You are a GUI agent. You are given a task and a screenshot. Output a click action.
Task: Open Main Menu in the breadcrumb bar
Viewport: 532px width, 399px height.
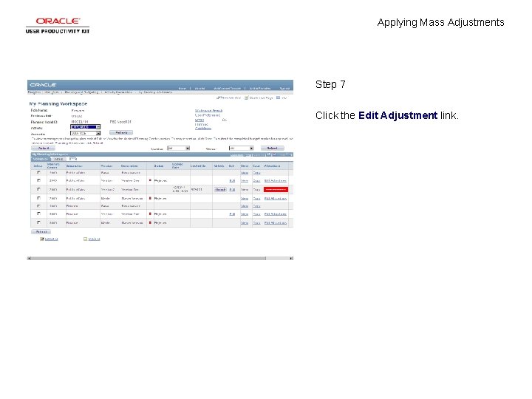click(x=52, y=92)
